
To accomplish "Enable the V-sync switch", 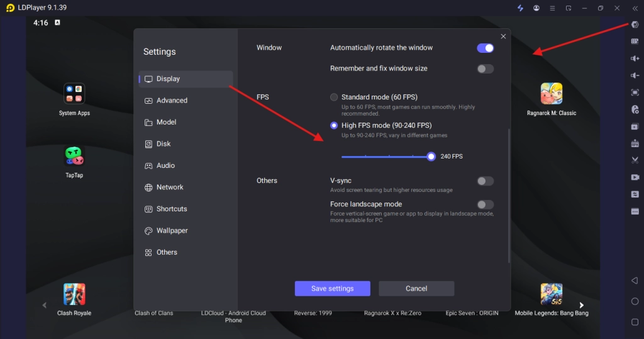I will (x=485, y=181).
